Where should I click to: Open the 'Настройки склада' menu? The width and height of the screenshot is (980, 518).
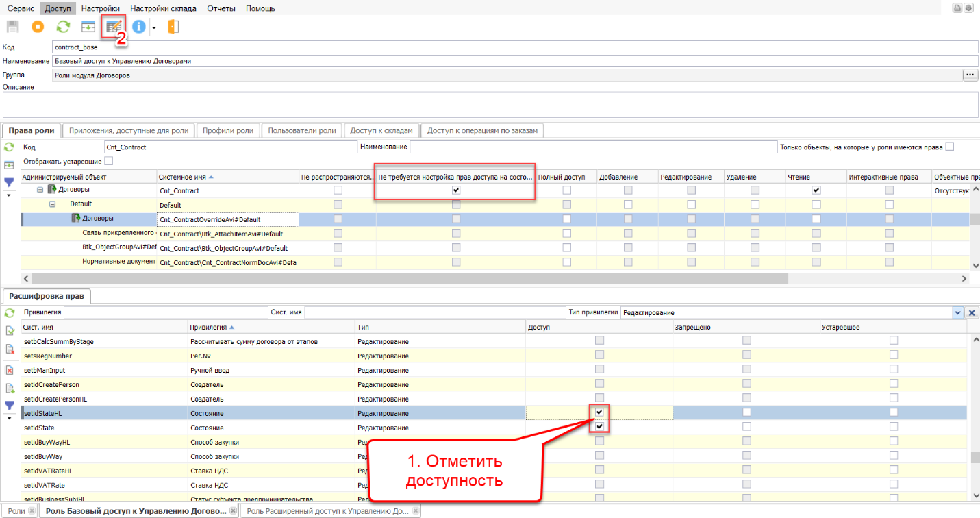click(163, 8)
